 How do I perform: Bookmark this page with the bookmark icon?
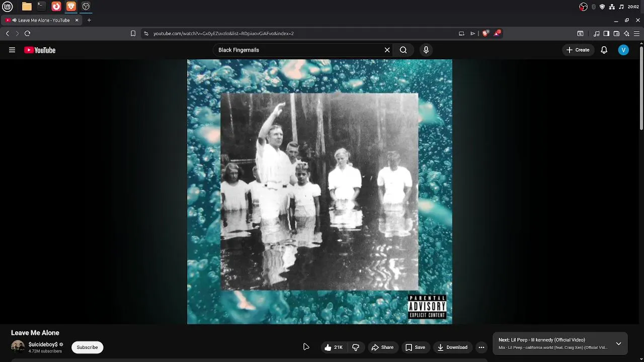[133, 33]
